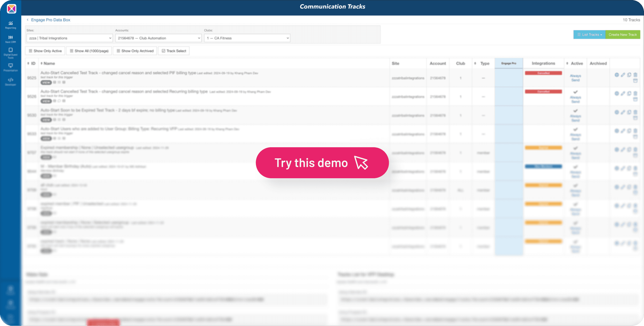Click the Archived column header
The width and height of the screenshot is (644, 326).
598,63
